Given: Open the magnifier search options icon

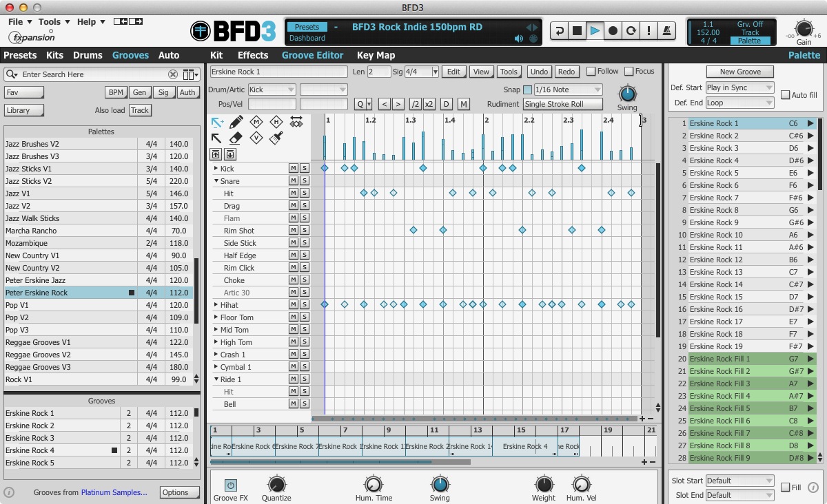Looking at the screenshot, I should 12,74.
